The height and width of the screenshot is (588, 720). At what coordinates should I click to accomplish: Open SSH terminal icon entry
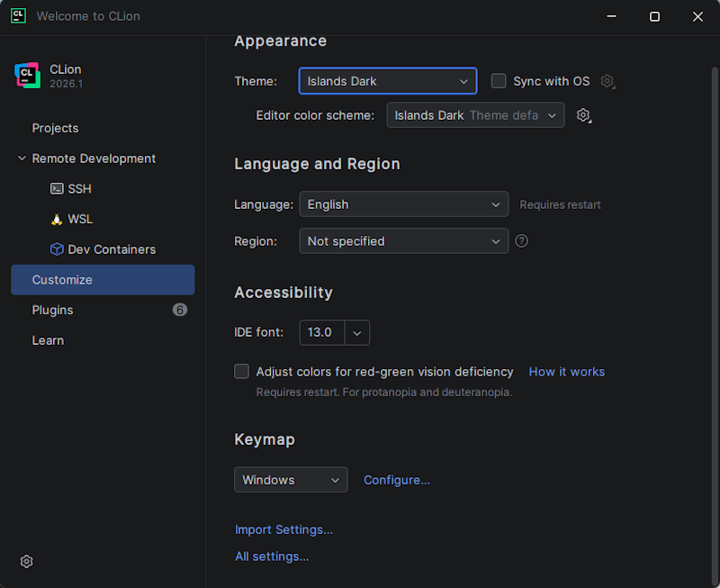click(57, 189)
